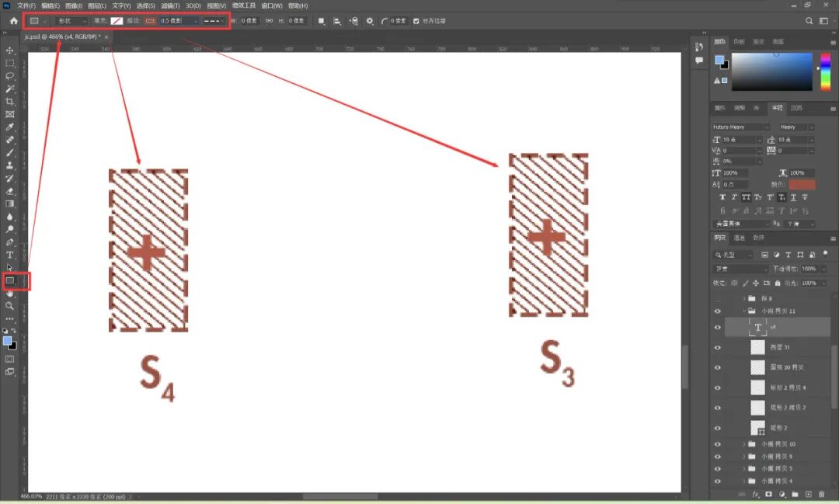Image resolution: width=839 pixels, height=504 pixels.
Task: Open the path arrangement icon
Action: [x=353, y=21]
